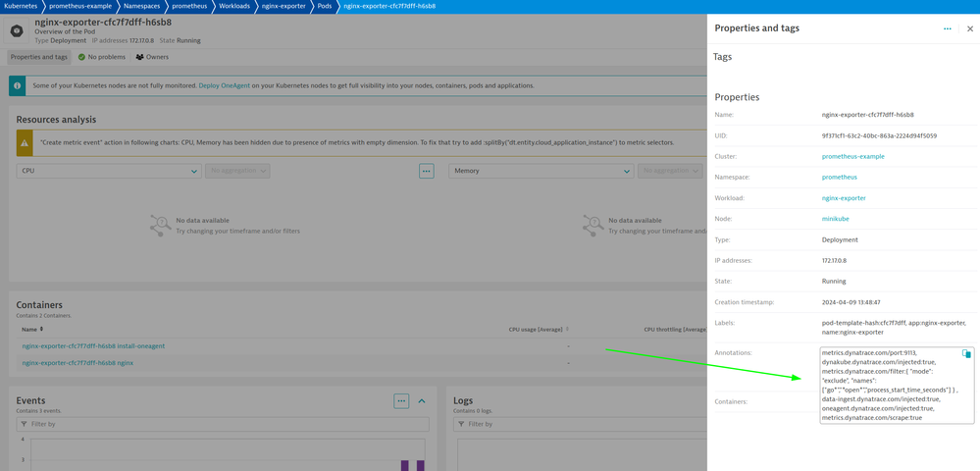Click the info icon in the blue banner
980x471 pixels.
(17, 85)
